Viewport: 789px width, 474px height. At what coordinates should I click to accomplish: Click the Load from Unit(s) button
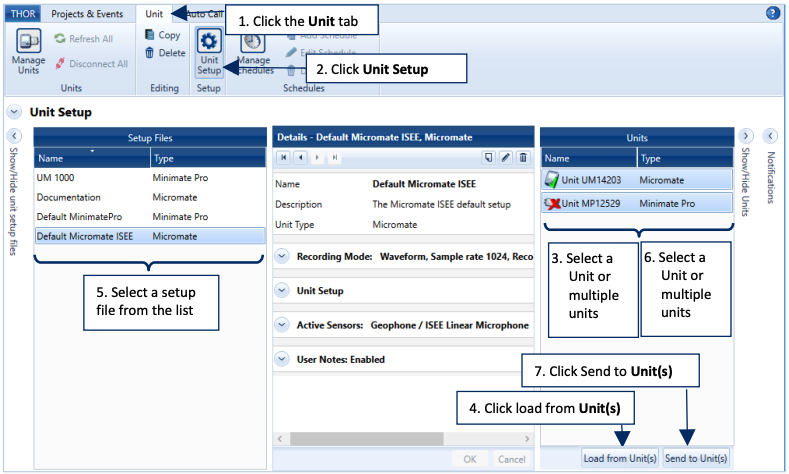619,458
